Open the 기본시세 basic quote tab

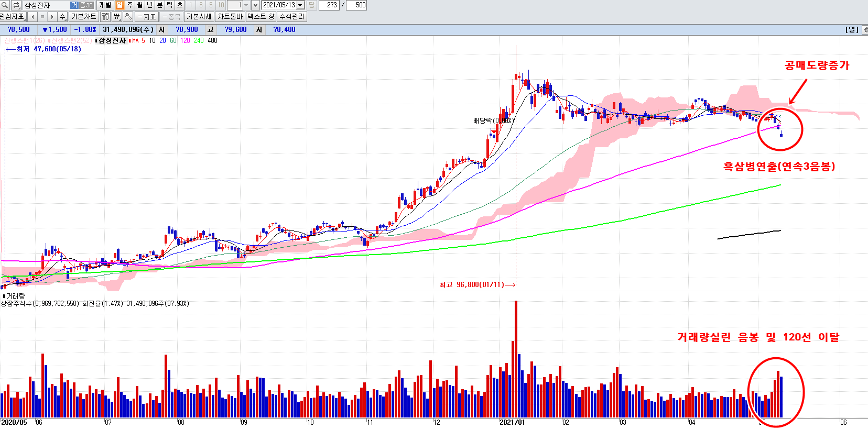[x=199, y=17]
